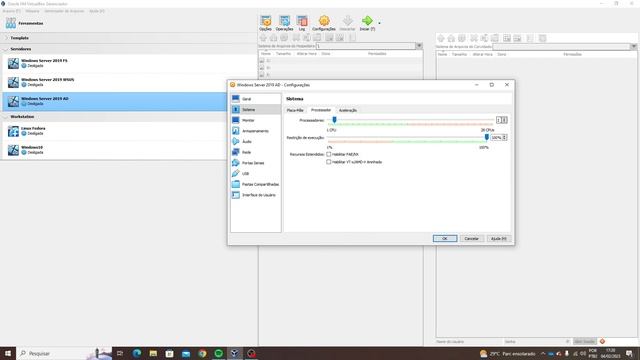Viewport: 640px width, 360px height.
Task: Open Pastas Compartilhadas settings category
Action: click(x=255, y=184)
